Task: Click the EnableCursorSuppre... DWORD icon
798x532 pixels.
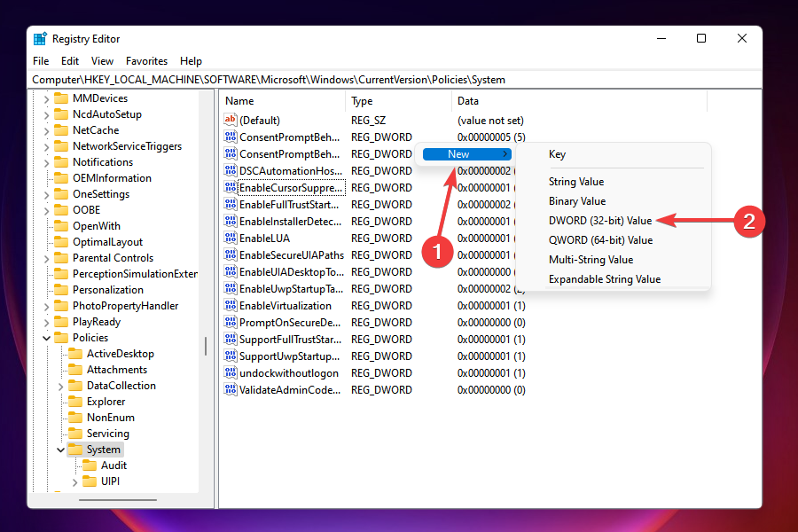Action: coord(230,187)
